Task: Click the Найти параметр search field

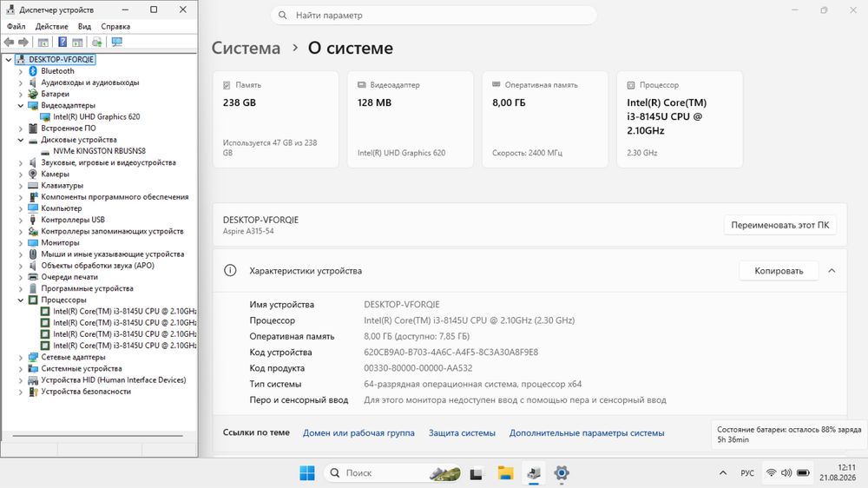Action: point(433,16)
